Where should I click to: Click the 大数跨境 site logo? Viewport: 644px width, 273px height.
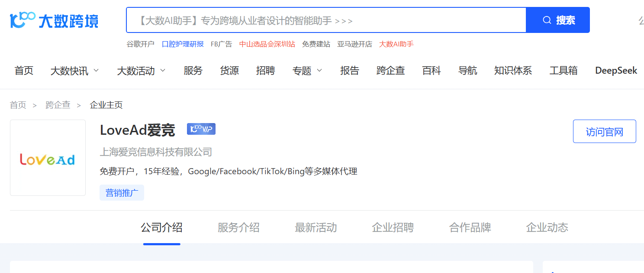54,20
